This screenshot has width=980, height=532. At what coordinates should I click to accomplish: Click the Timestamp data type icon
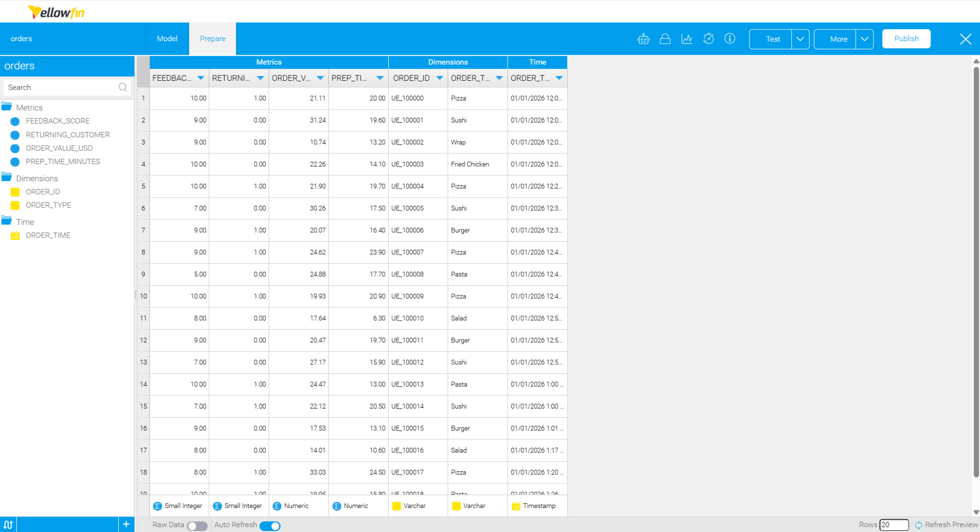(x=516, y=506)
